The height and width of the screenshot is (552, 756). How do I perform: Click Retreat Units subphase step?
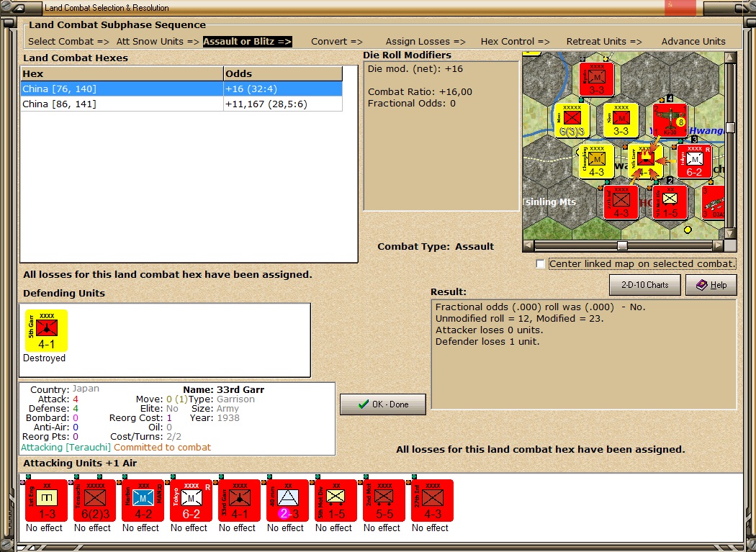click(x=604, y=42)
